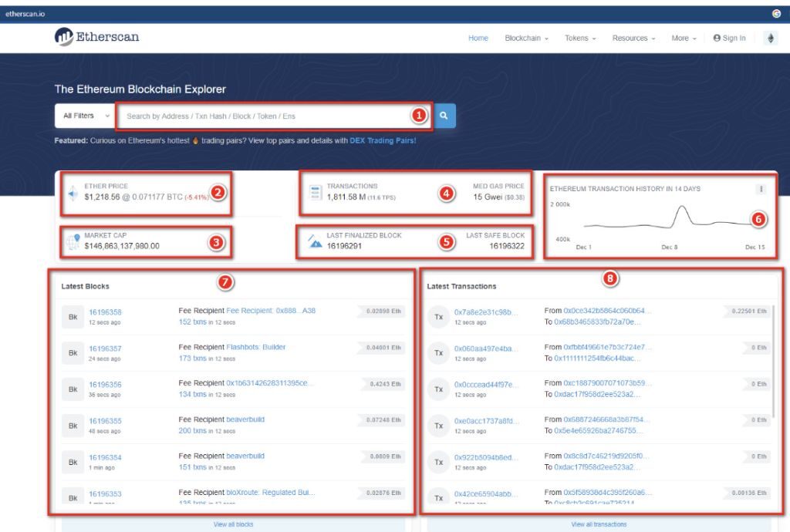Screen dimensions: 790x532
Task: Open block 16196353 link
Action: click(105, 493)
